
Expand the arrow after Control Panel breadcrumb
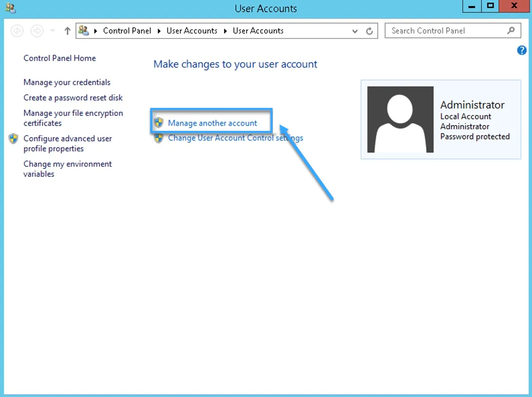click(x=159, y=31)
